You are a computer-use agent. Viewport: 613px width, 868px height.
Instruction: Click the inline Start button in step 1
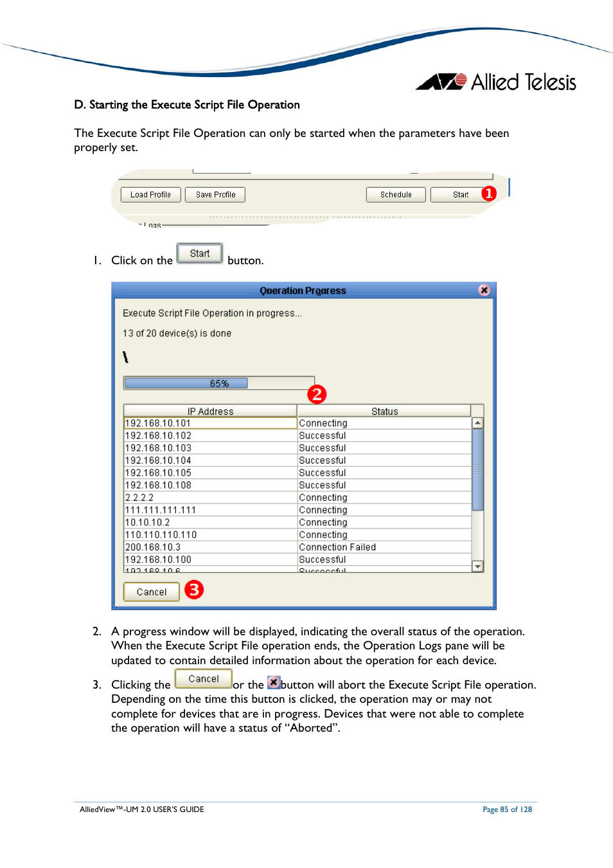pos(200,253)
